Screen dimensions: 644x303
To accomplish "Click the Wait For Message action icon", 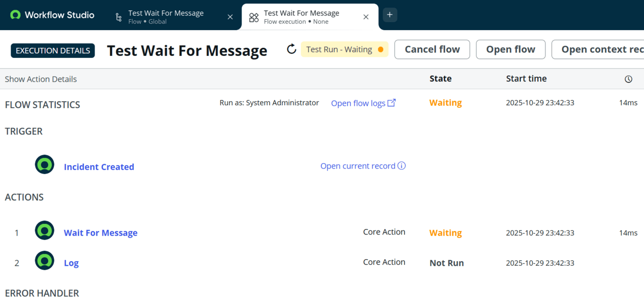I will [44, 231].
